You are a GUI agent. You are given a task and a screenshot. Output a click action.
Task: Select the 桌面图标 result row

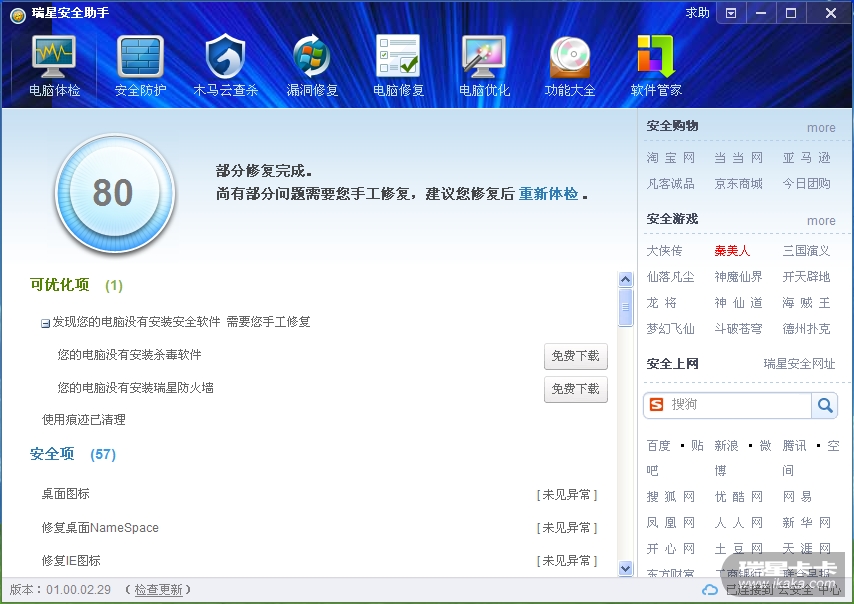[x=320, y=495]
